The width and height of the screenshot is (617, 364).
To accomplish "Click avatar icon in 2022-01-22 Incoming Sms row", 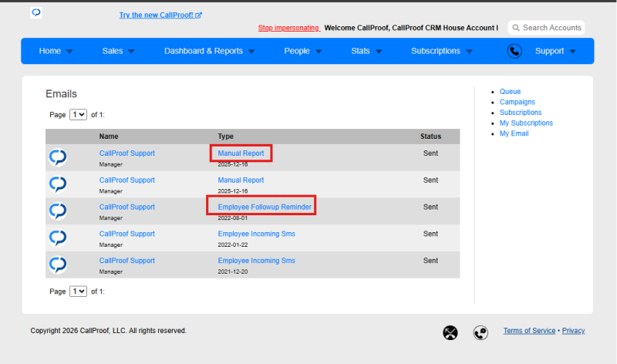I will click(x=58, y=238).
